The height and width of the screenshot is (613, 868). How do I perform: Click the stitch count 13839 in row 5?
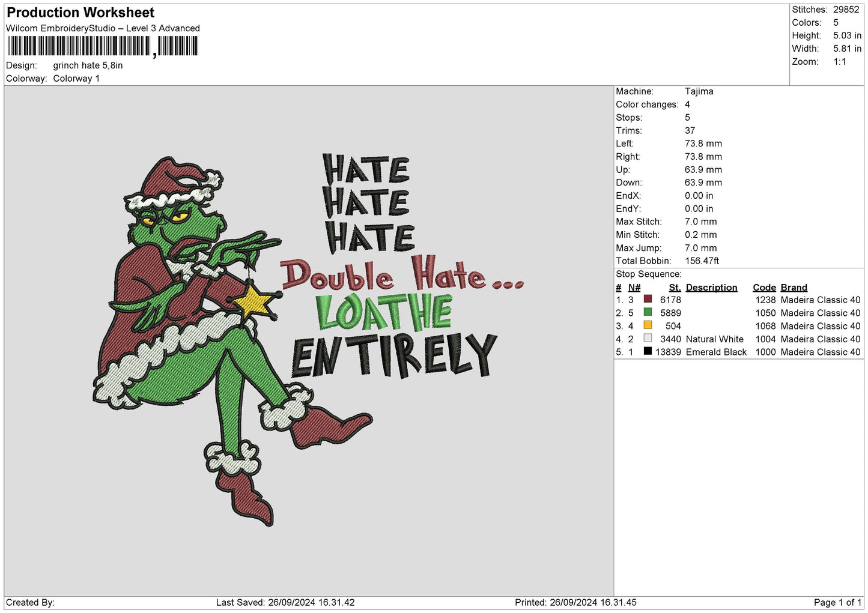668,352
